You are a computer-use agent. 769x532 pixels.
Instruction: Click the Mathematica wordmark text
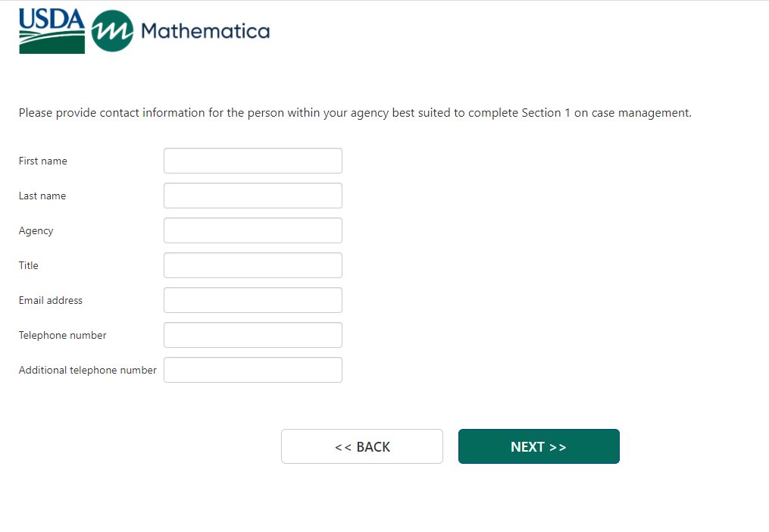click(205, 31)
